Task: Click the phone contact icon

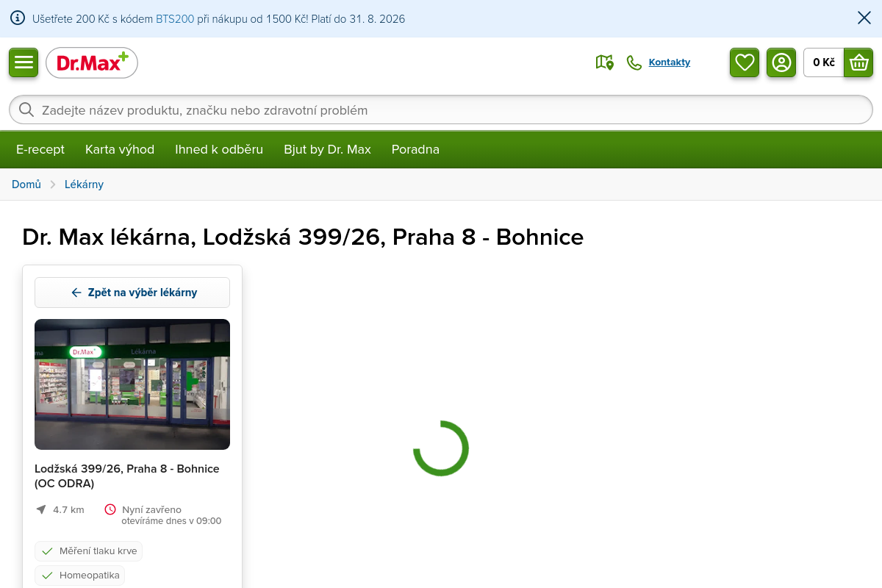Action: tap(634, 62)
